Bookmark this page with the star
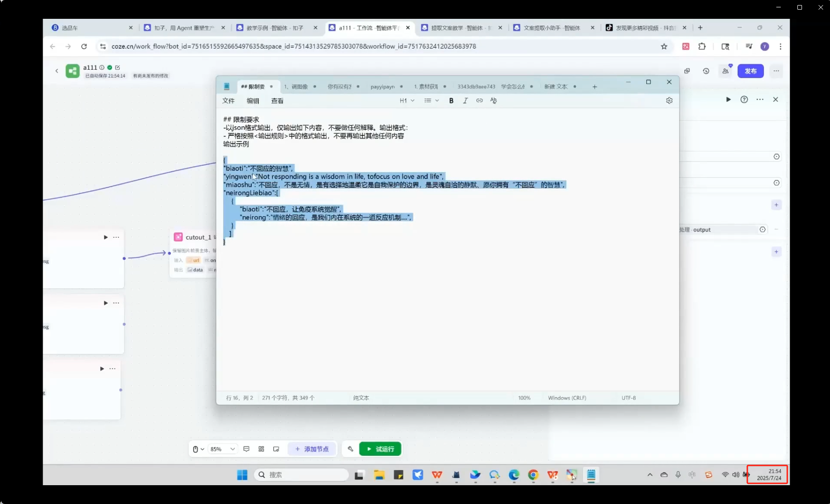This screenshot has height=504, width=830. 664,46
